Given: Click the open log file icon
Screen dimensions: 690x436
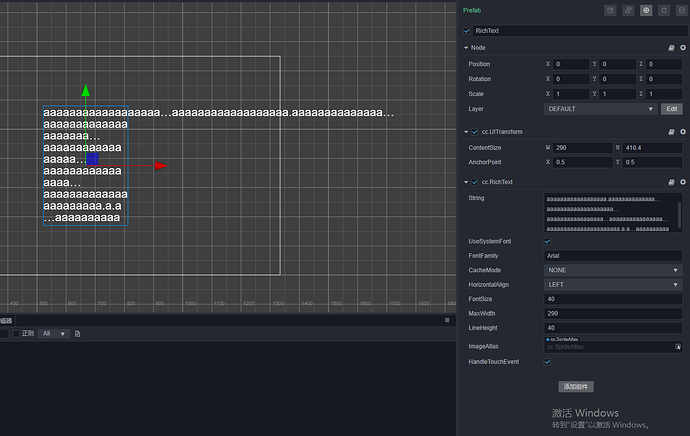Looking at the screenshot, I should pos(77,334).
